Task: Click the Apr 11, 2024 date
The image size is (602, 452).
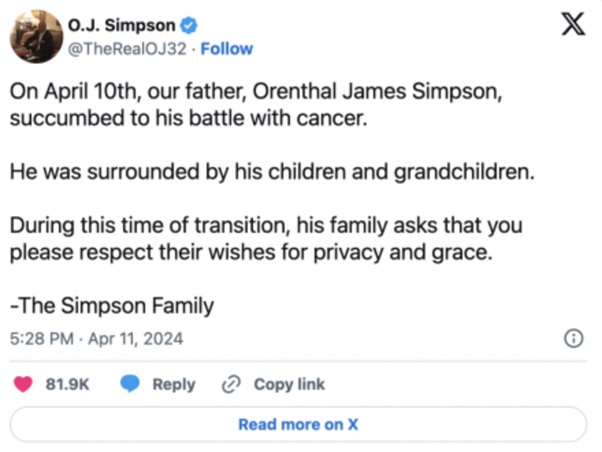Action: coord(134,339)
